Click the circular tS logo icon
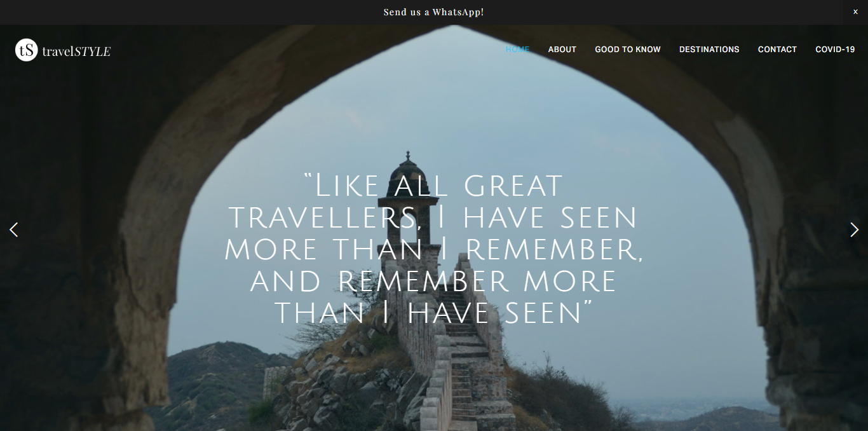868x431 pixels. click(27, 50)
